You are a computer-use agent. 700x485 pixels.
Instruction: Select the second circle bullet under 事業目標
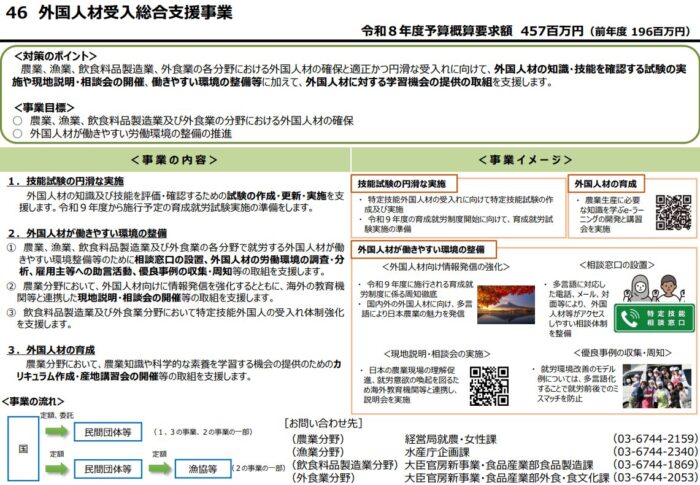[x=17, y=131]
